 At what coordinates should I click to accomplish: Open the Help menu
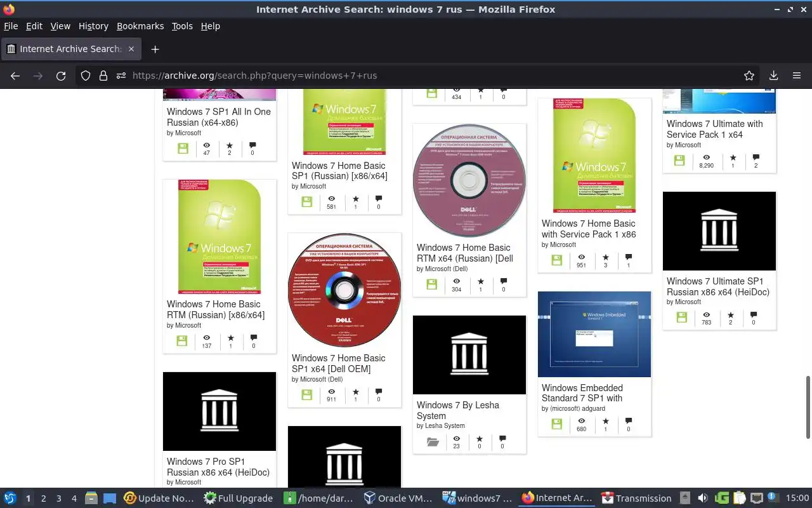coord(211,26)
